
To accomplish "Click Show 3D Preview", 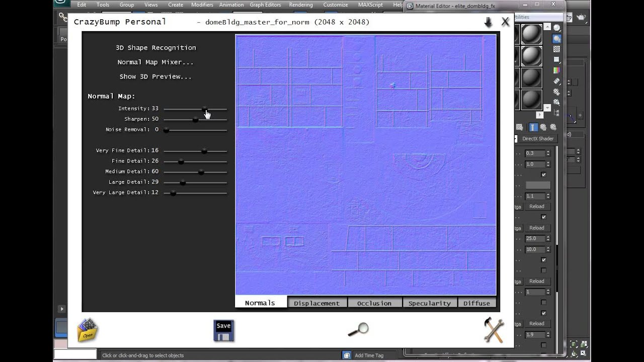I will (x=155, y=77).
